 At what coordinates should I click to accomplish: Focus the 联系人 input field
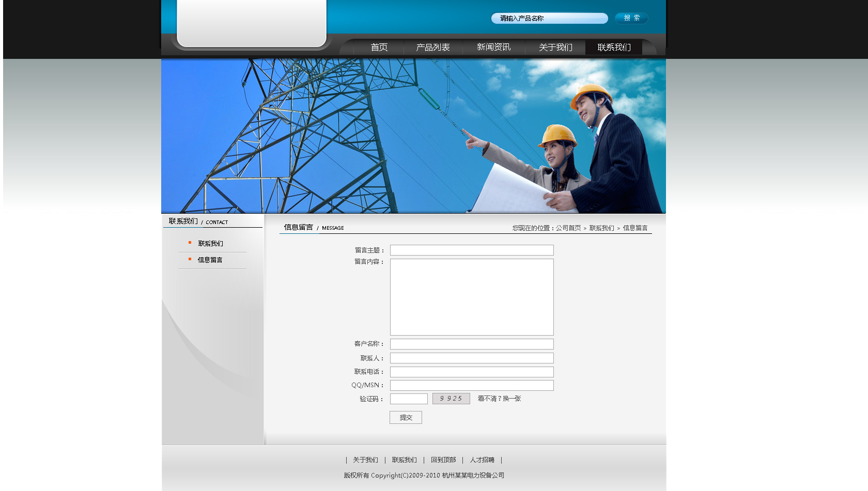[x=472, y=358]
